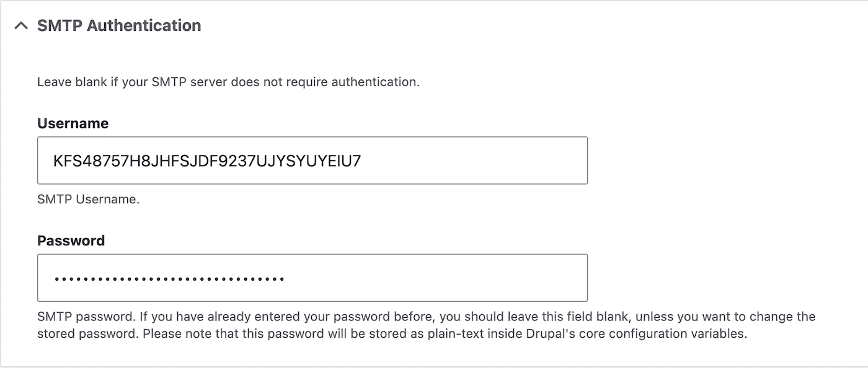Focus the Password text box border
Screen dimensions: 868x368
312,256
